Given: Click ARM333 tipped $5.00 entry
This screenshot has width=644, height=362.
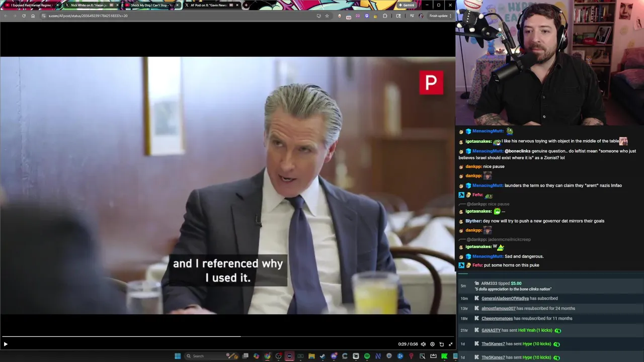Looking at the screenshot, I should [x=501, y=283].
